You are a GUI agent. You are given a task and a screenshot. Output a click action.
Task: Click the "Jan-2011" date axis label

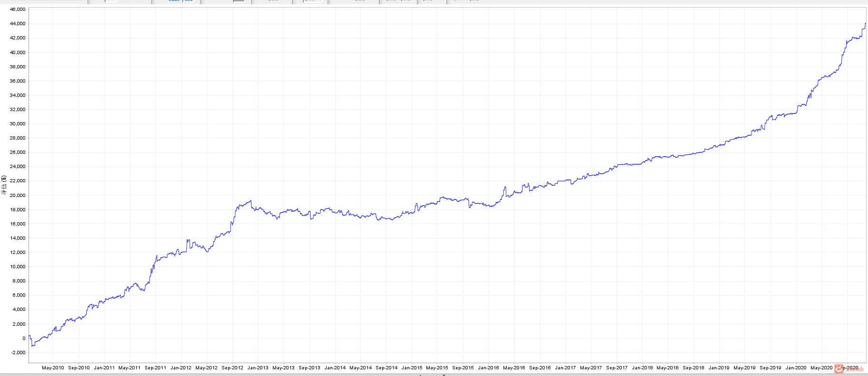point(104,368)
